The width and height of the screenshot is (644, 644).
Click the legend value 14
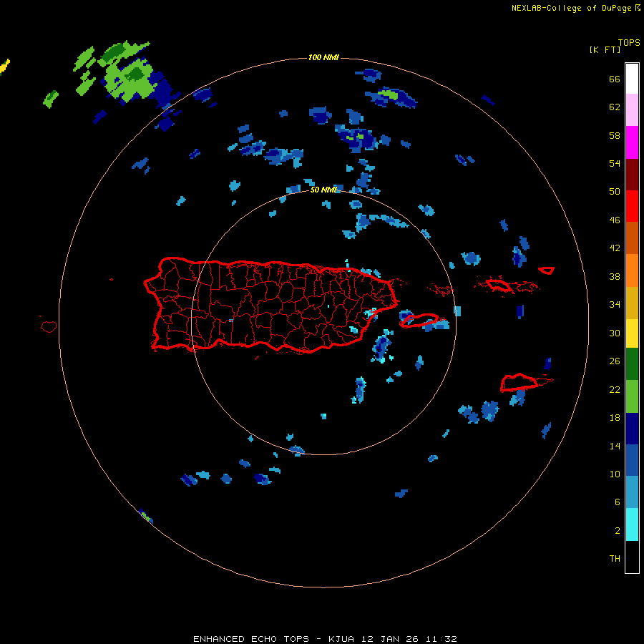pos(615,446)
